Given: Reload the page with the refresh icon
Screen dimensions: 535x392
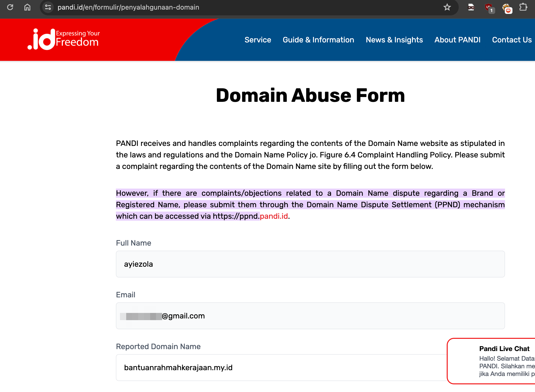Looking at the screenshot, I should pos(10,7).
